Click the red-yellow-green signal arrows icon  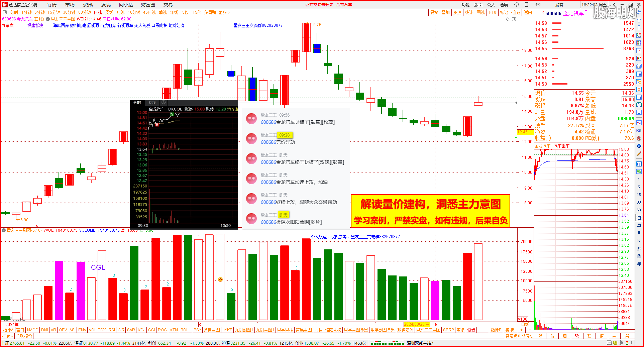tap(627, 343)
